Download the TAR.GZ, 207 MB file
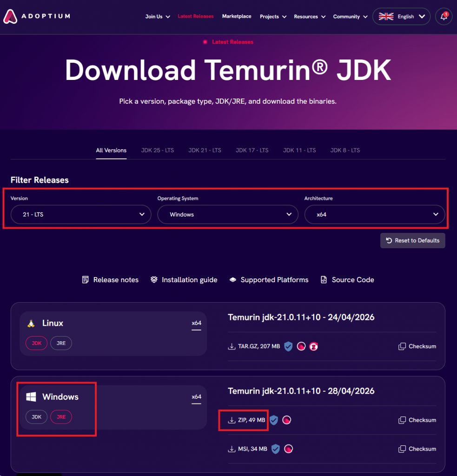 [x=254, y=346]
